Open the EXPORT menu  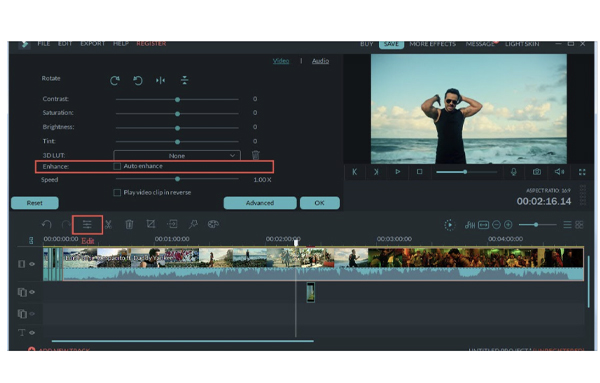[93, 44]
